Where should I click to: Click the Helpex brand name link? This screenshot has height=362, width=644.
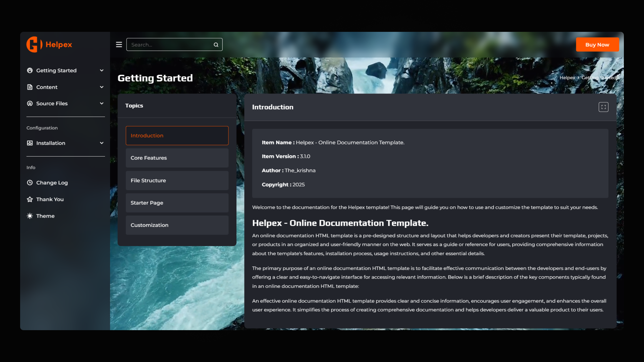(59, 45)
